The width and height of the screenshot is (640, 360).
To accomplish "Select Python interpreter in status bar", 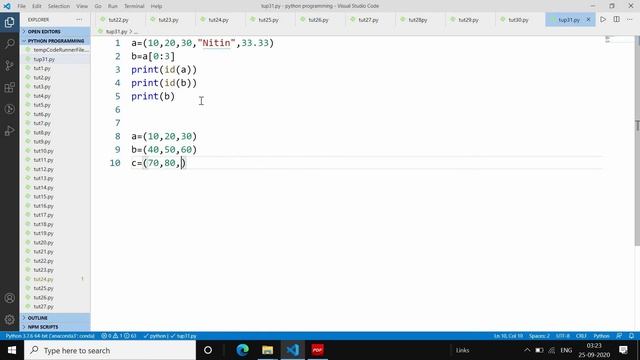I will (50, 336).
